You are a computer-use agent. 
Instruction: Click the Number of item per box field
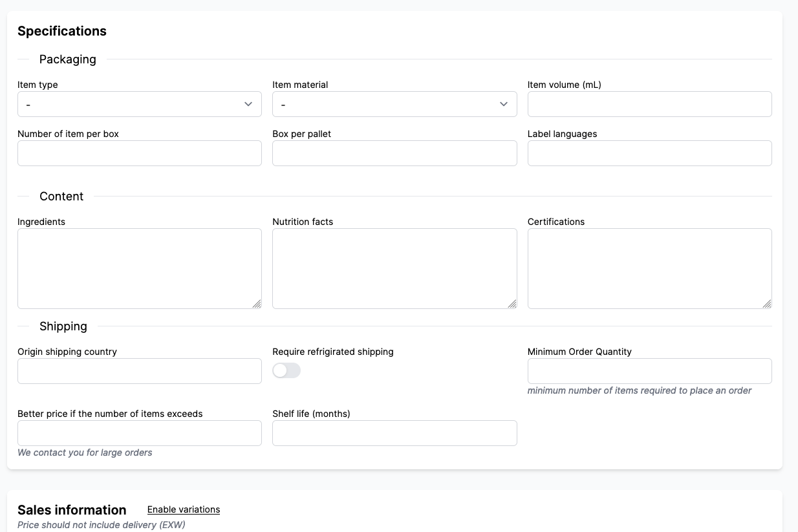[140, 153]
